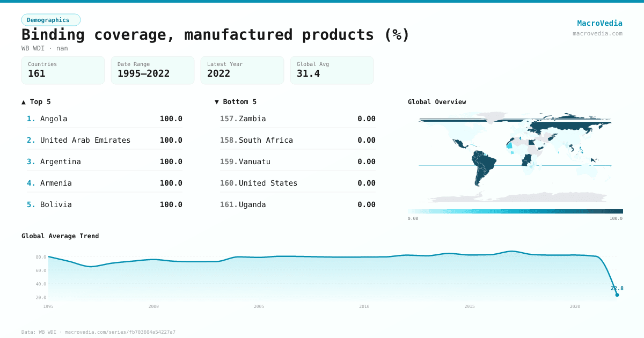The width and height of the screenshot is (644, 338).
Task: Select the Countries 161 stat card
Action: coord(63,70)
